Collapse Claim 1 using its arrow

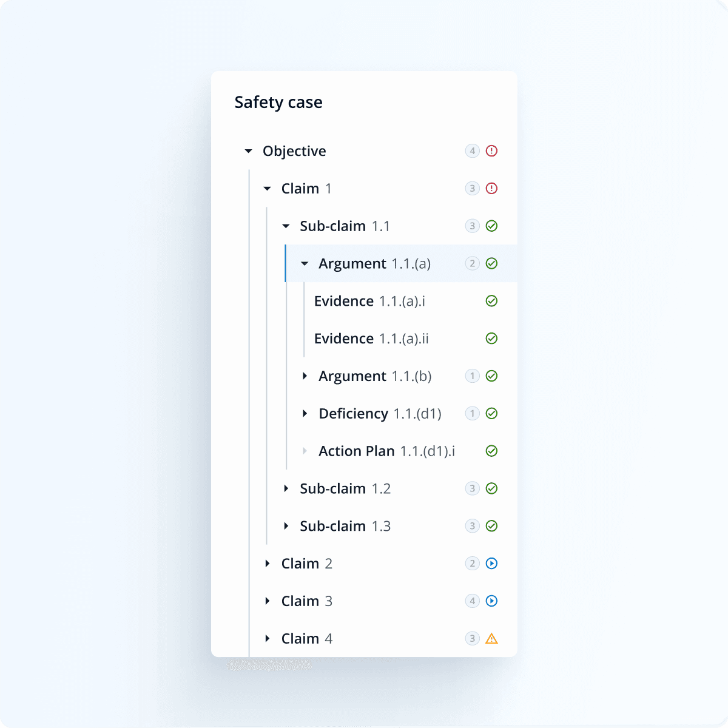(267, 189)
